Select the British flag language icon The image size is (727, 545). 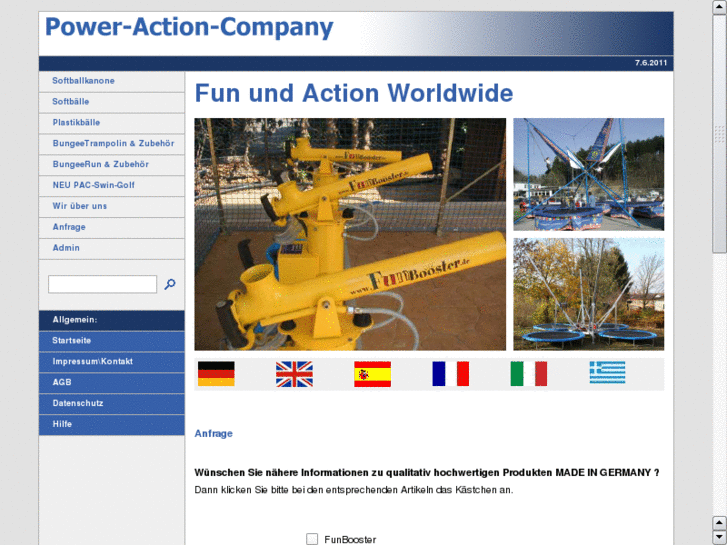294,374
